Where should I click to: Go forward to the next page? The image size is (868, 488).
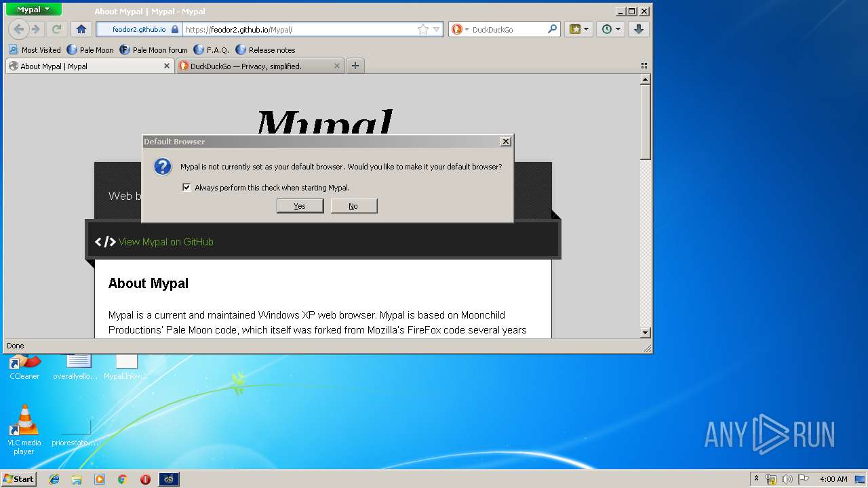36,29
